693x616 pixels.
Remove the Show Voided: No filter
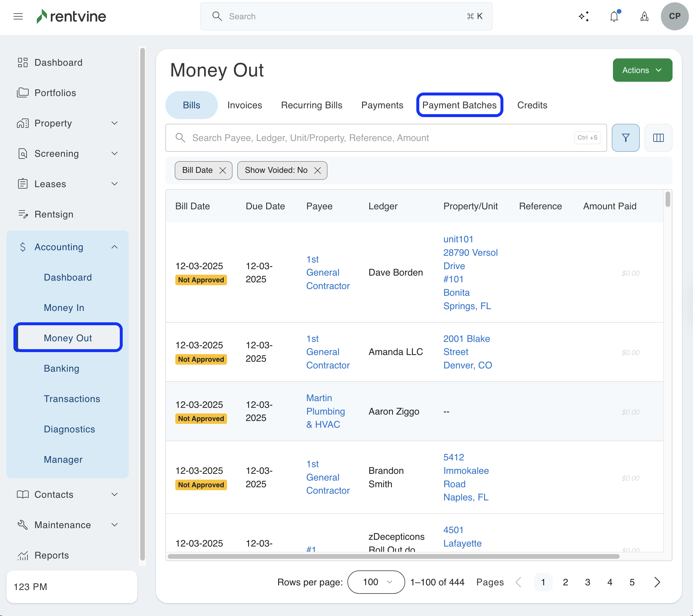[x=317, y=170]
